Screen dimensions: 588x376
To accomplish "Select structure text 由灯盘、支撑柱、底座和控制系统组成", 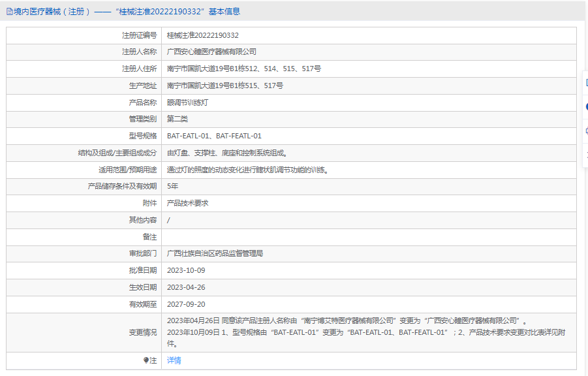I will point(226,153).
